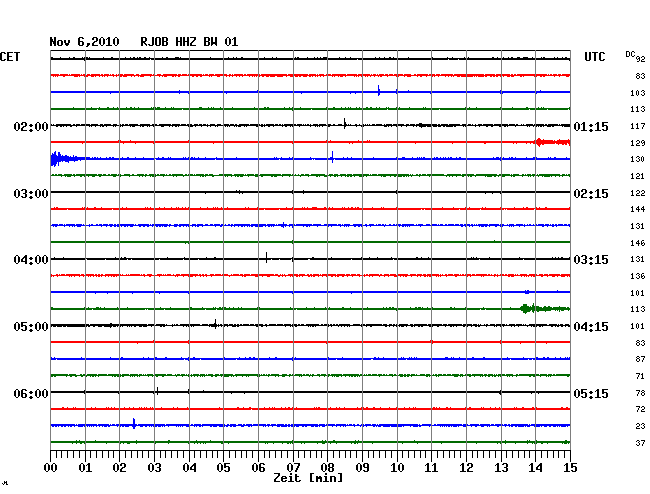Click the black spike on the 02:00 trace
Screen dimensions: 650x494
(x=344, y=124)
